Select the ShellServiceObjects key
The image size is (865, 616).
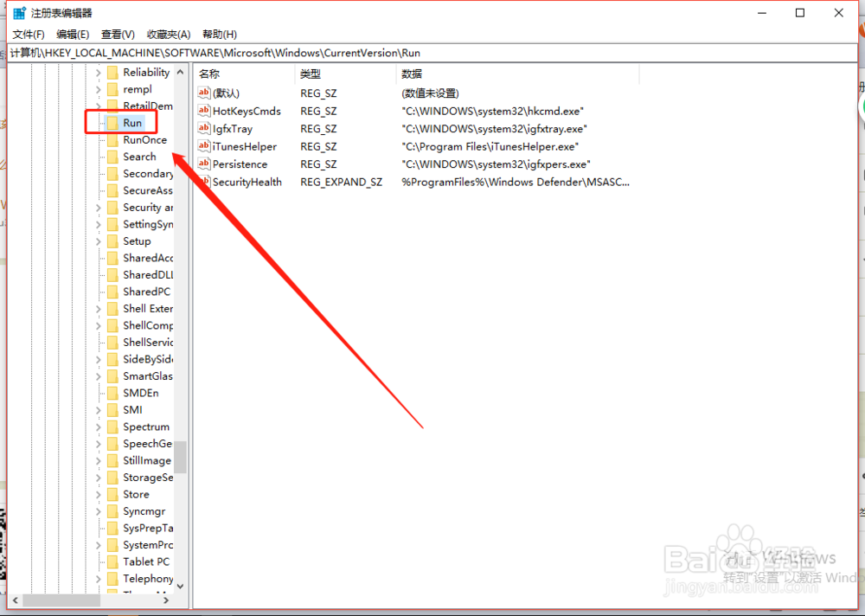coord(148,343)
